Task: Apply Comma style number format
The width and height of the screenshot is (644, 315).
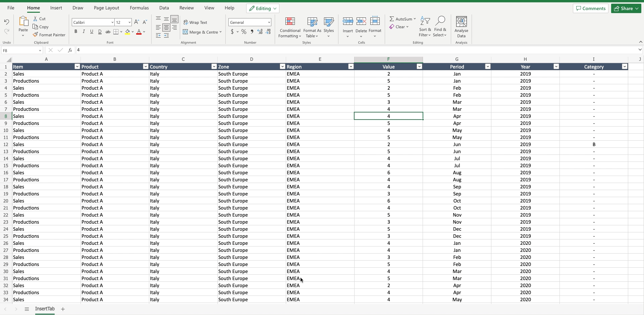Action: click(x=252, y=32)
